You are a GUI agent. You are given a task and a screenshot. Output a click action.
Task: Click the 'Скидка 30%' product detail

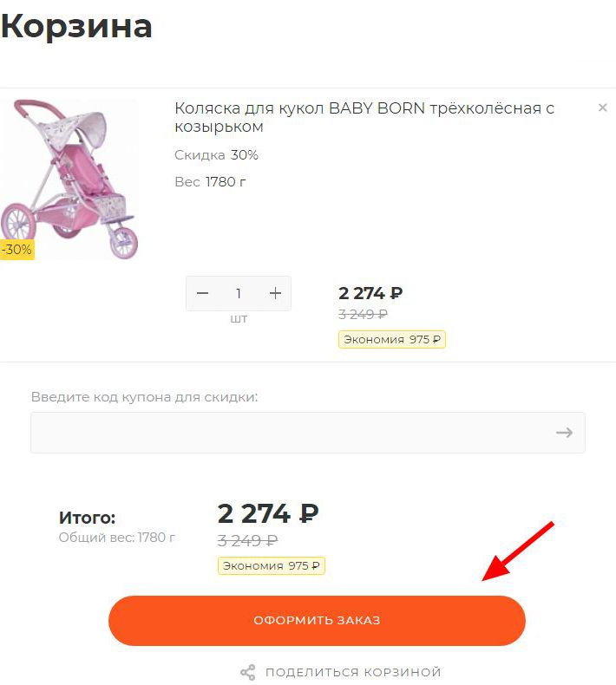pyautogui.click(x=216, y=155)
